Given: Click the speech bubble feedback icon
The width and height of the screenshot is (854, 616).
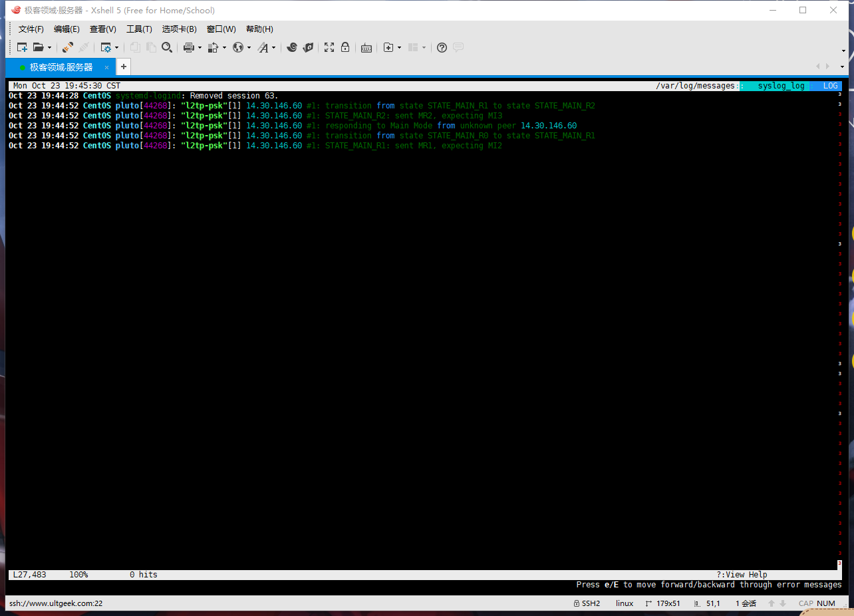Looking at the screenshot, I should click(x=458, y=47).
